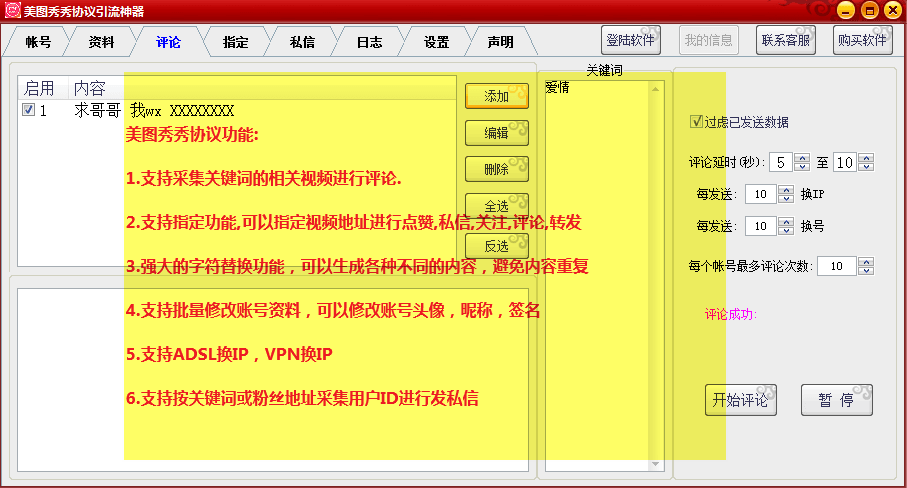Increase the maximum 评论延时 value after 至
Screen dimensions: 907x488
(x=866, y=158)
